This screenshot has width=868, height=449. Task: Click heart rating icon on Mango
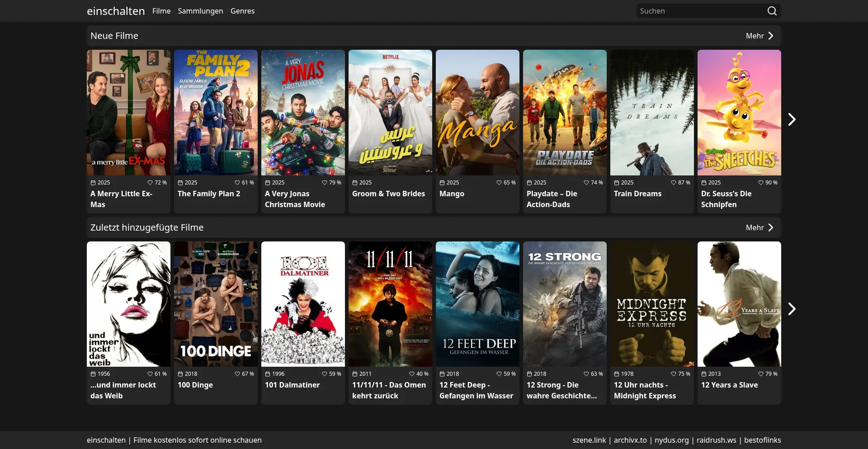[x=499, y=183]
